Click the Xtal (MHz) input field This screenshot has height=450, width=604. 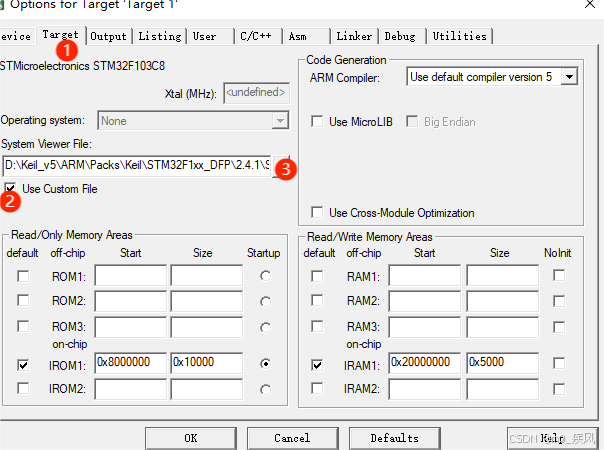[257, 93]
